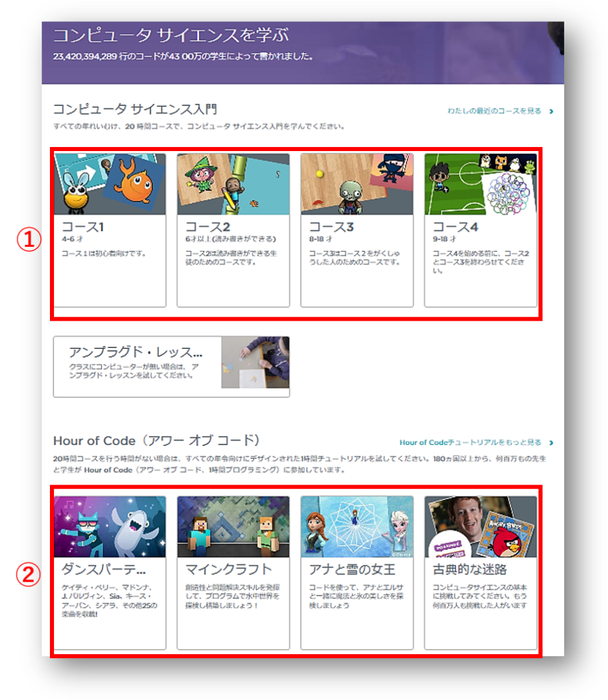Screen dimensions: 608x700
Task: Open the ダンスパーテ... card image
Action: click(110, 527)
